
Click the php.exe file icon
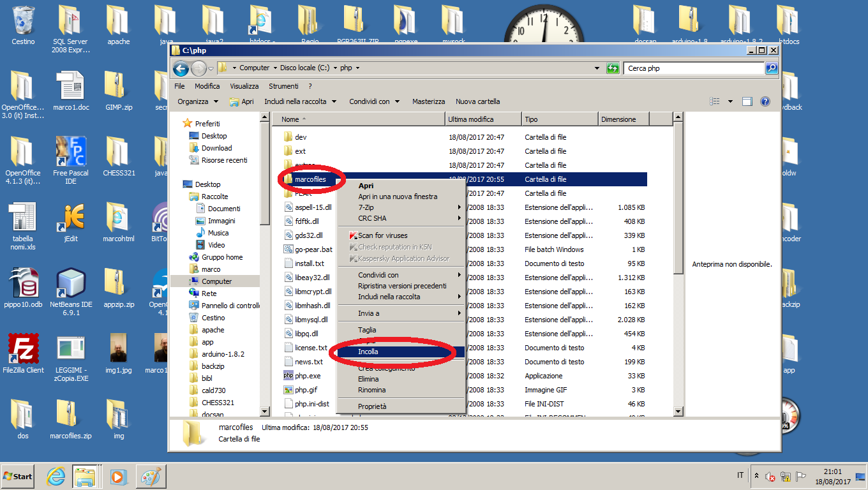(x=288, y=376)
